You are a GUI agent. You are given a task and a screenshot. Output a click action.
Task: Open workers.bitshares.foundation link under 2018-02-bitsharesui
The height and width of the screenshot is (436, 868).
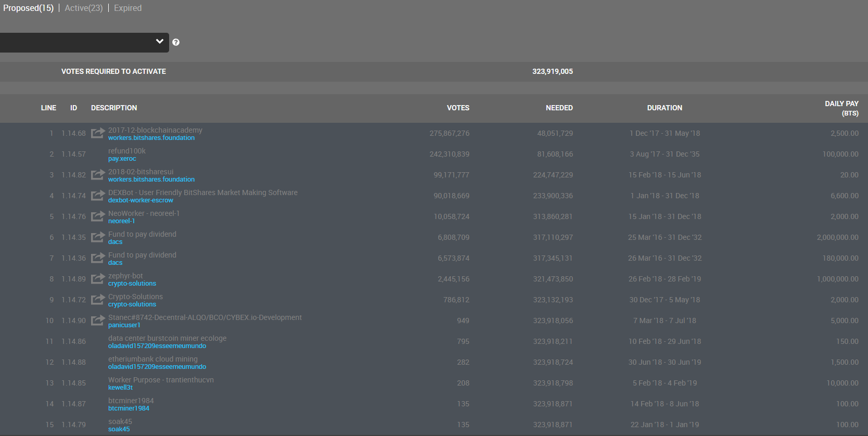pyautogui.click(x=151, y=179)
